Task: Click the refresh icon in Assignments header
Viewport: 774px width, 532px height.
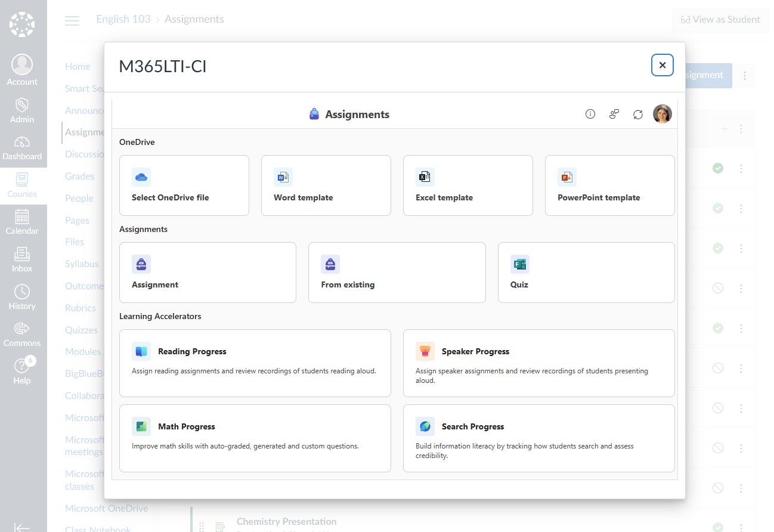Action: coord(638,114)
